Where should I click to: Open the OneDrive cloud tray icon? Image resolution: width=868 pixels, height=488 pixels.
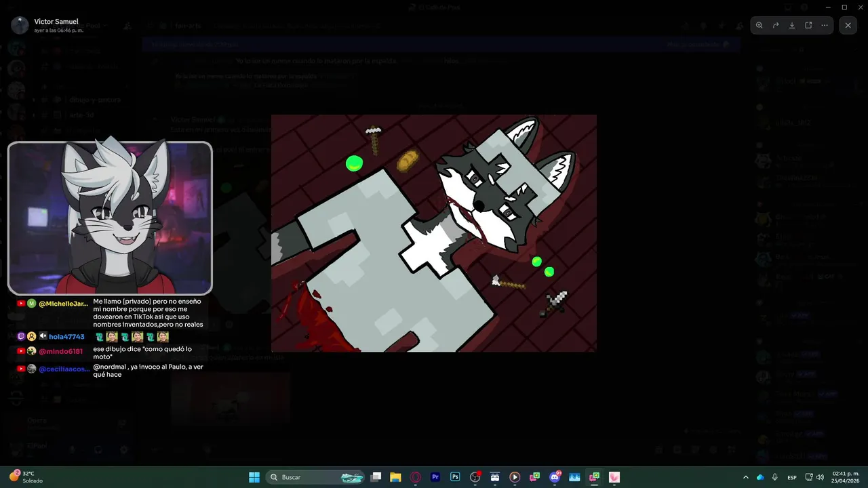[x=760, y=477]
